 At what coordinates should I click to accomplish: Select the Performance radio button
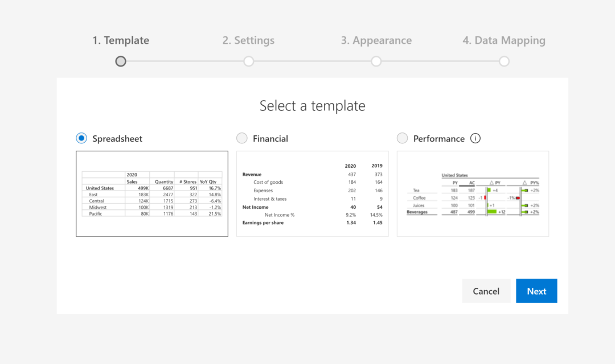pyautogui.click(x=402, y=138)
